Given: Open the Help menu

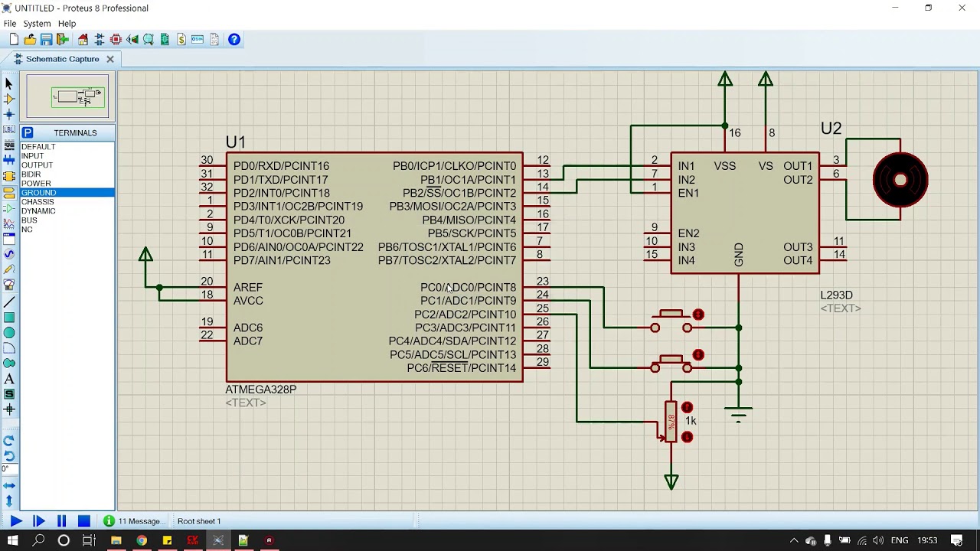Looking at the screenshot, I should point(67,24).
